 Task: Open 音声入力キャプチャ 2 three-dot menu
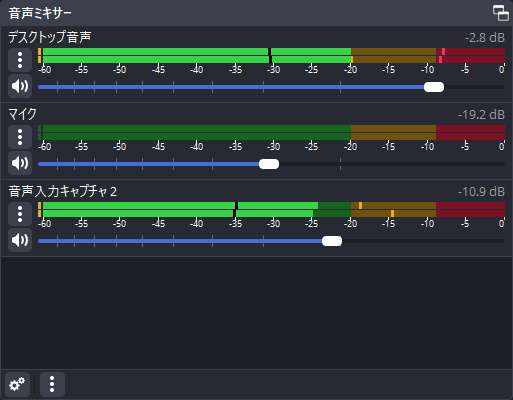coord(20,214)
